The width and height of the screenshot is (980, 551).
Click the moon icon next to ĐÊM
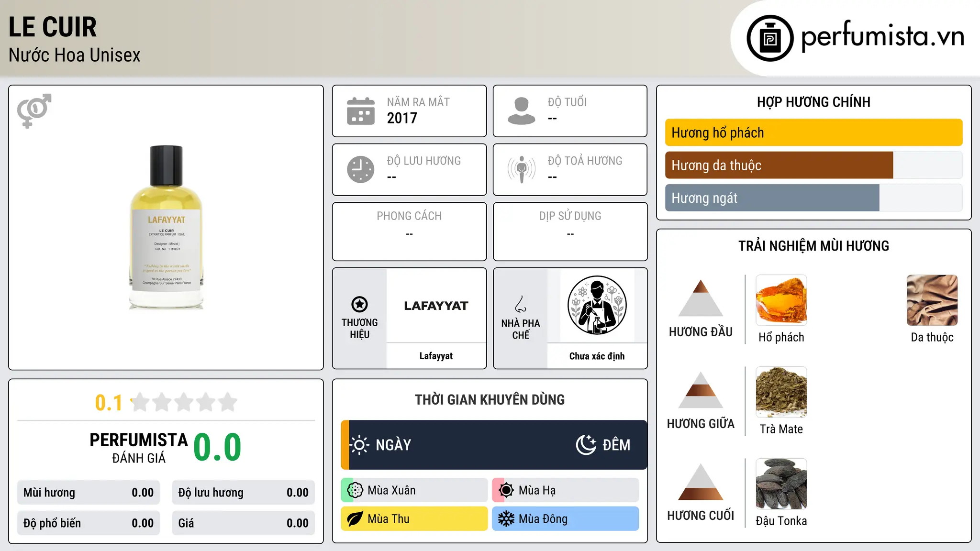[x=586, y=445]
